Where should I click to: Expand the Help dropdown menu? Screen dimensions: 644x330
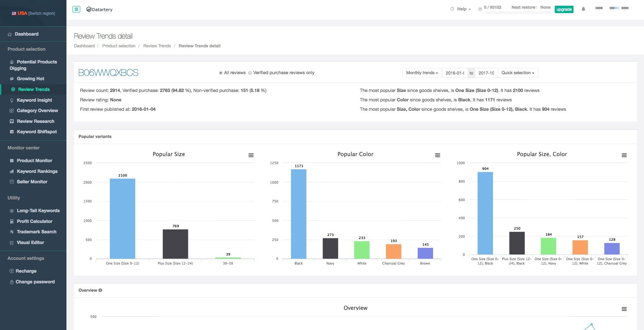coord(460,9)
